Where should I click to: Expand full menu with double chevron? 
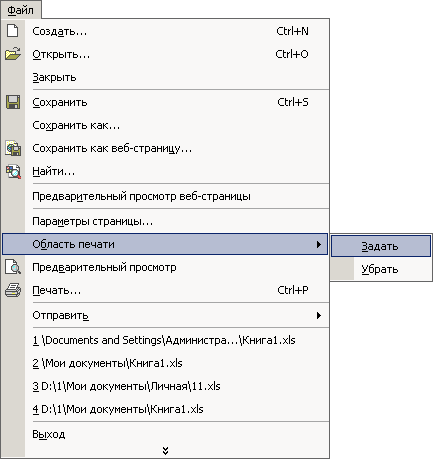[165, 451]
